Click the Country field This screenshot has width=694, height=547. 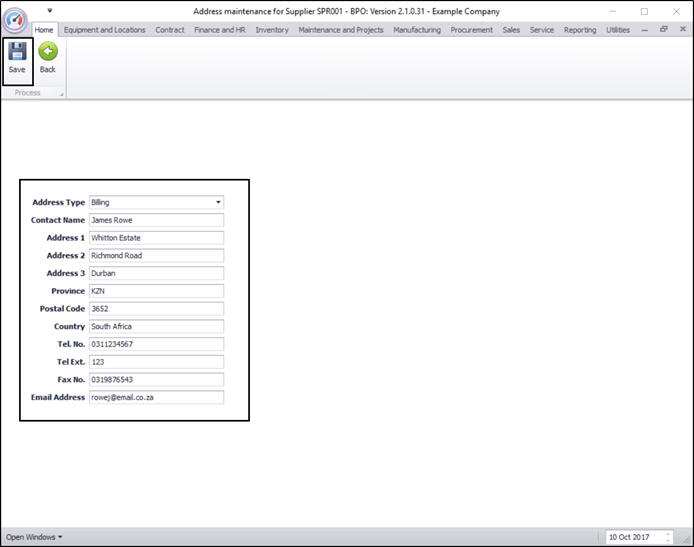(157, 326)
